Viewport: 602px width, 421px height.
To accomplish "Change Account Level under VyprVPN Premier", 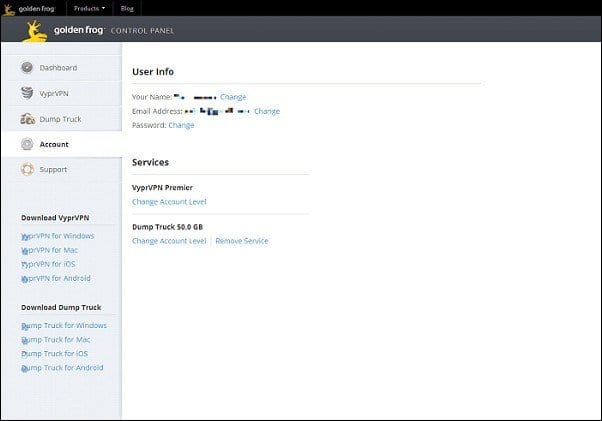I will 169,202.
